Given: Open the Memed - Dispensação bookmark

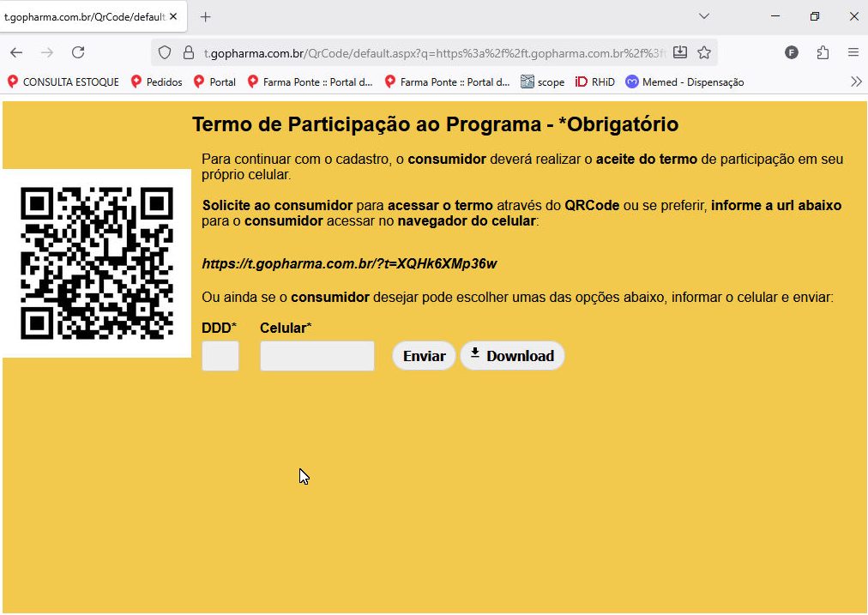Looking at the screenshot, I should (684, 81).
